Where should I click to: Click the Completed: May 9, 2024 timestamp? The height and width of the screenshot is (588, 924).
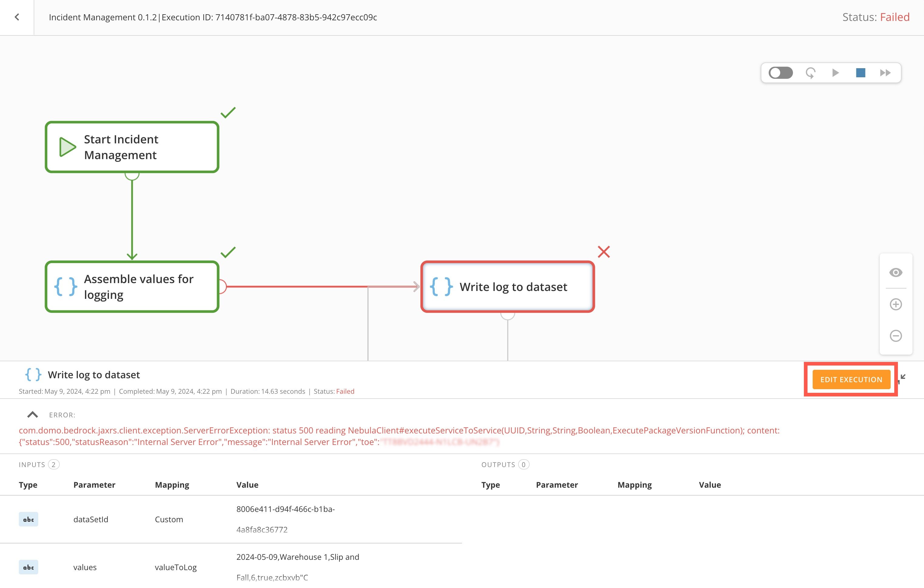[170, 391]
